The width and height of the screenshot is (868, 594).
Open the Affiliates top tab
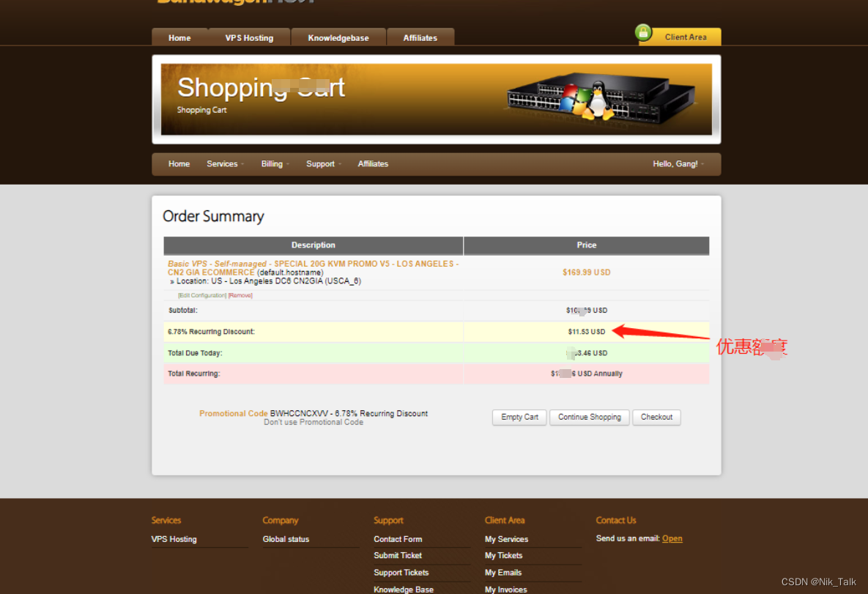(420, 37)
